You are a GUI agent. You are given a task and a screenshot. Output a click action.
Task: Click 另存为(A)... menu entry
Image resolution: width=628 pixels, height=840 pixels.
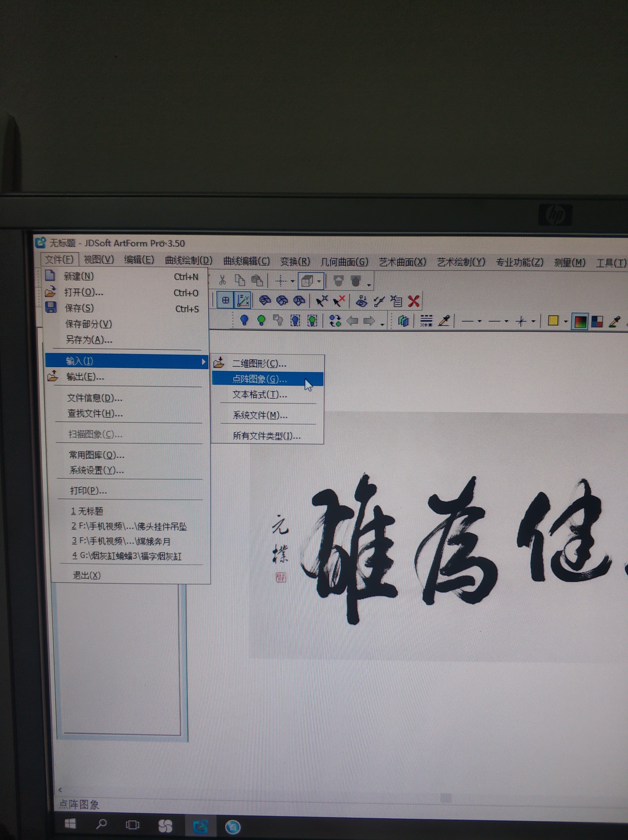point(126,340)
